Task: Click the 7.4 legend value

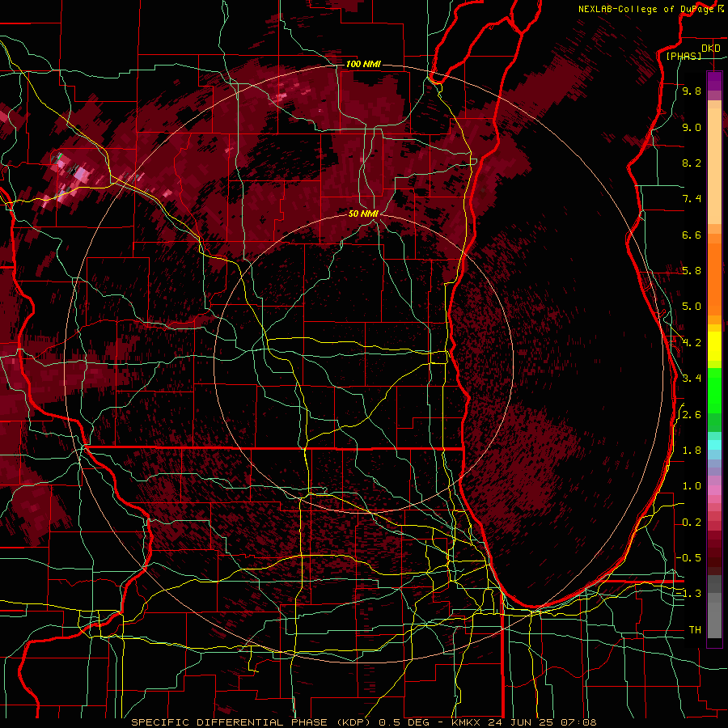Action: (692, 199)
